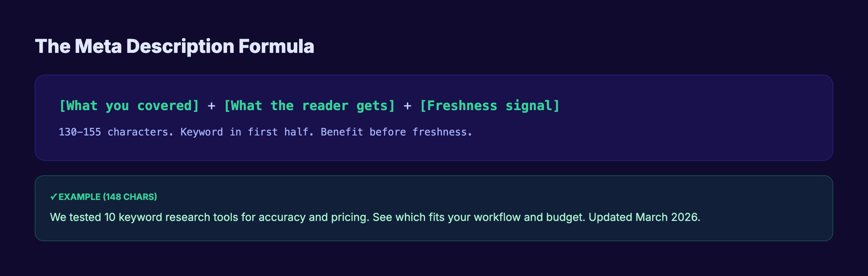
Task: Click the sentence starting "We tested 10 keyword"
Action: 209,217
